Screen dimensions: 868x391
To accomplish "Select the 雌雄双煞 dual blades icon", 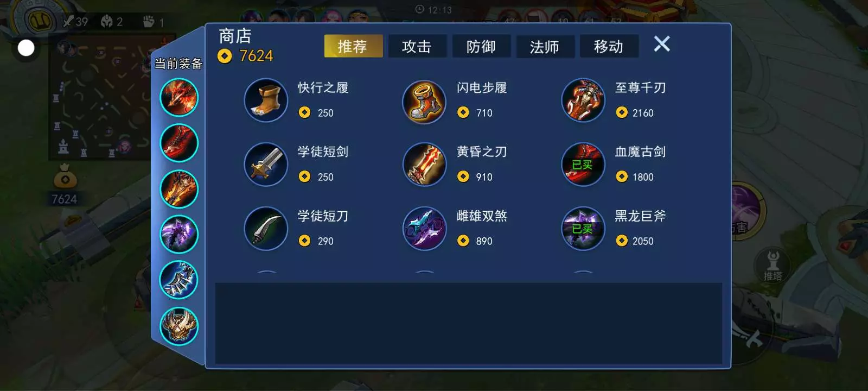I will coord(424,229).
